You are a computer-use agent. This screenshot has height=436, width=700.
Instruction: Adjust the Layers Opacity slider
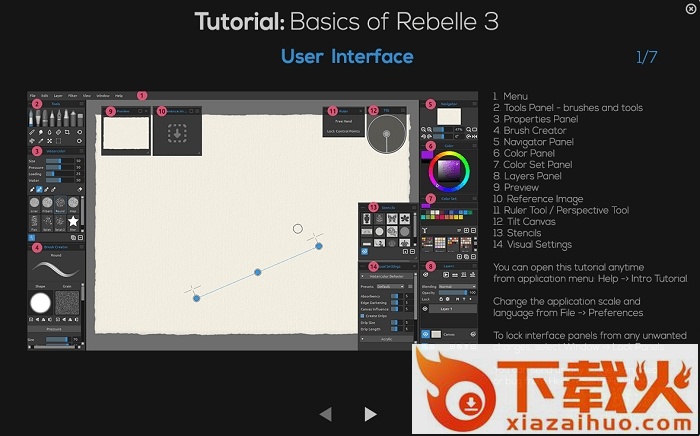tap(453, 293)
